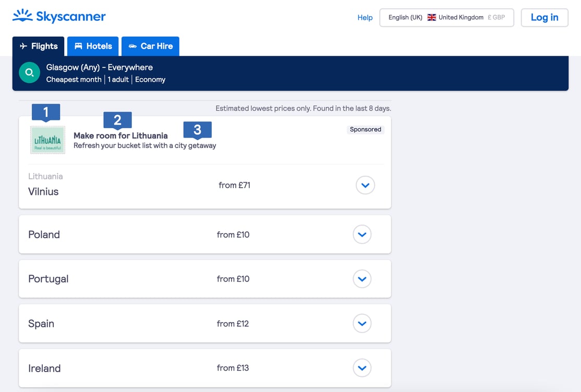Click the UK flag icon

[431, 17]
